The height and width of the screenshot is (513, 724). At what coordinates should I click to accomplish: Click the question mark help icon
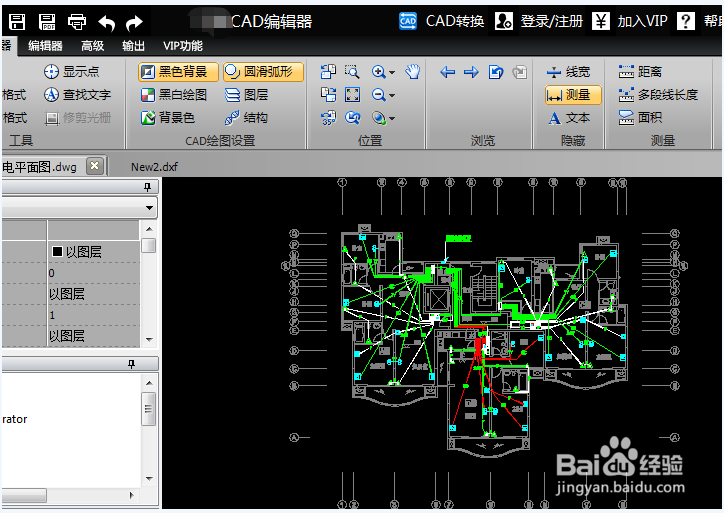pos(686,21)
